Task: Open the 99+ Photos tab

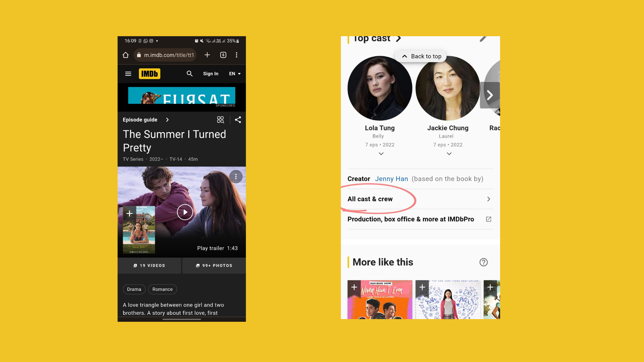Action: click(x=214, y=265)
